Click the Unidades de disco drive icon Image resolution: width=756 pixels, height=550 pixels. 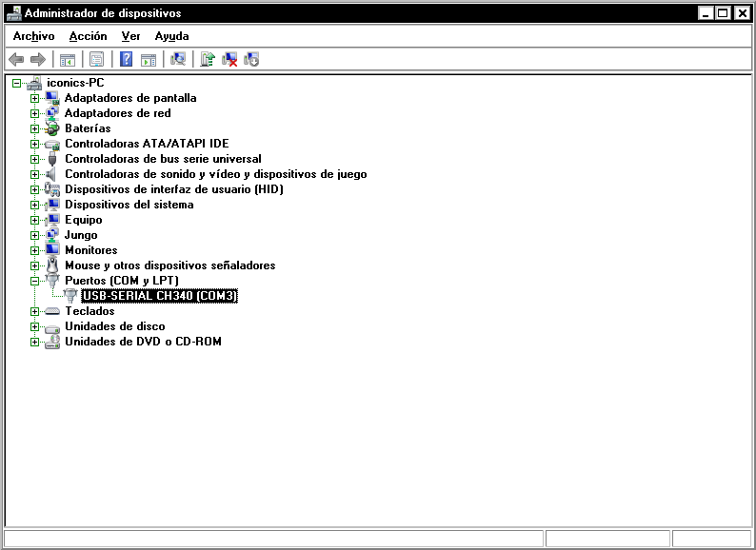pos(52,327)
